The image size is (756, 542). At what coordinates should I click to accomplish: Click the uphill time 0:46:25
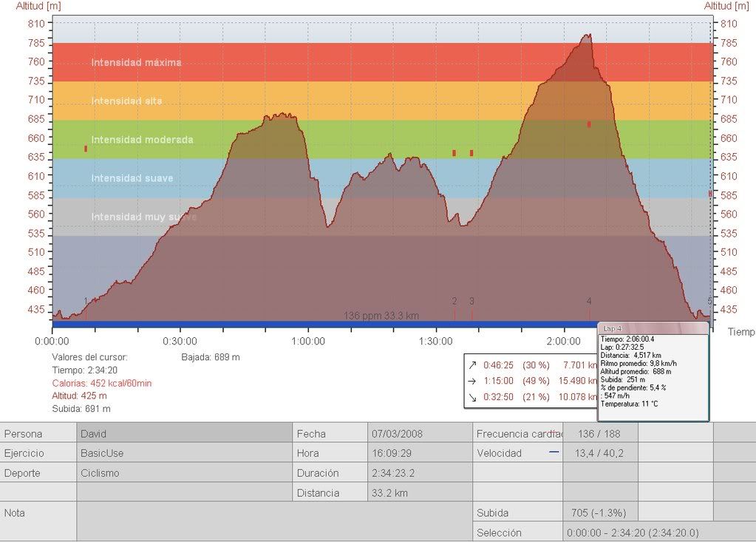point(499,365)
